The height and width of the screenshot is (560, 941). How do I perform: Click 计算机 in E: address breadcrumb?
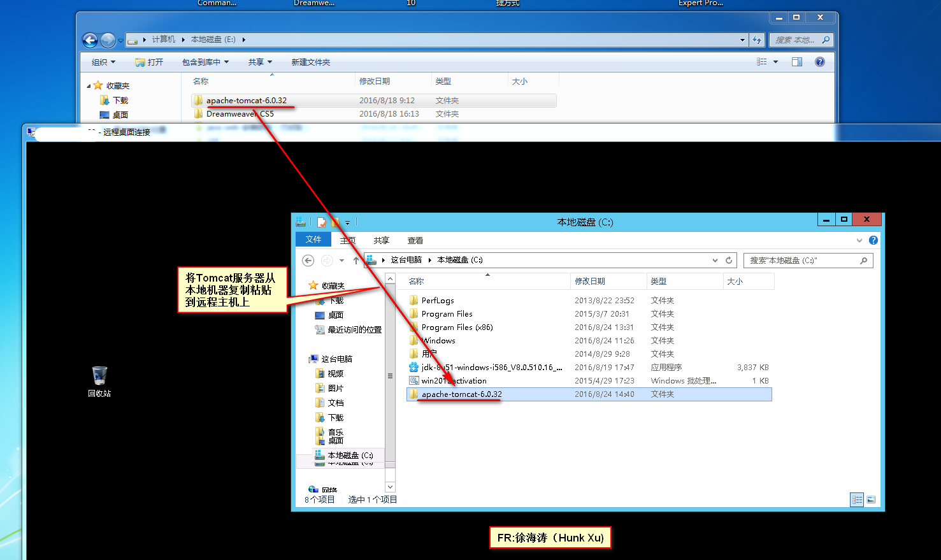pyautogui.click(x=164, y=39)
